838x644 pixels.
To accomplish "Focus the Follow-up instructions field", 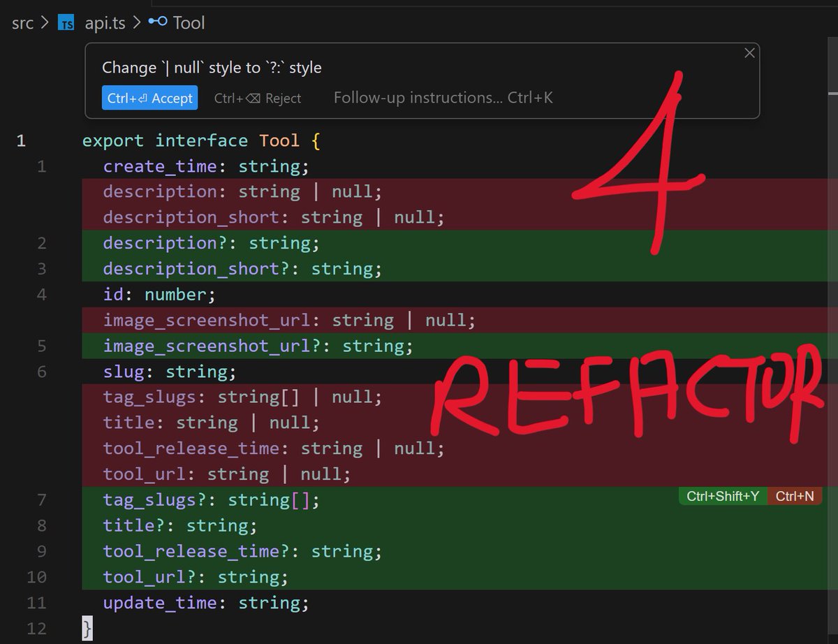I will tap(443, 98).
